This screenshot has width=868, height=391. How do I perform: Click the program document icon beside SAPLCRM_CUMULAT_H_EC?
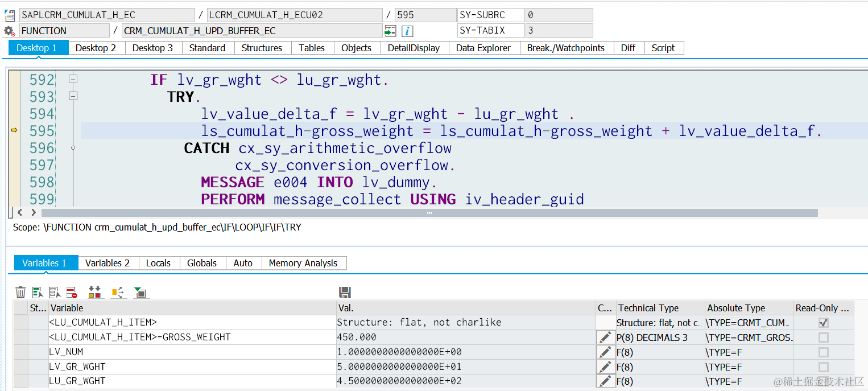point(10,15)
